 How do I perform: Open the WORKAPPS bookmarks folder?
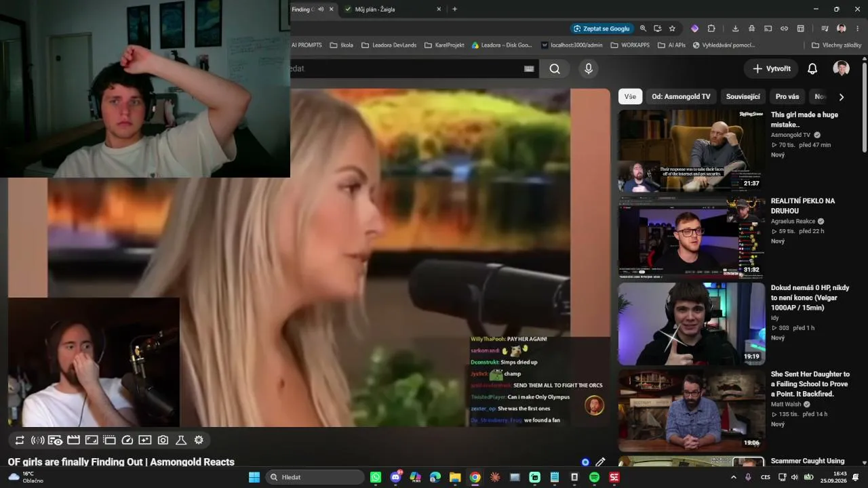click(630, 45)
